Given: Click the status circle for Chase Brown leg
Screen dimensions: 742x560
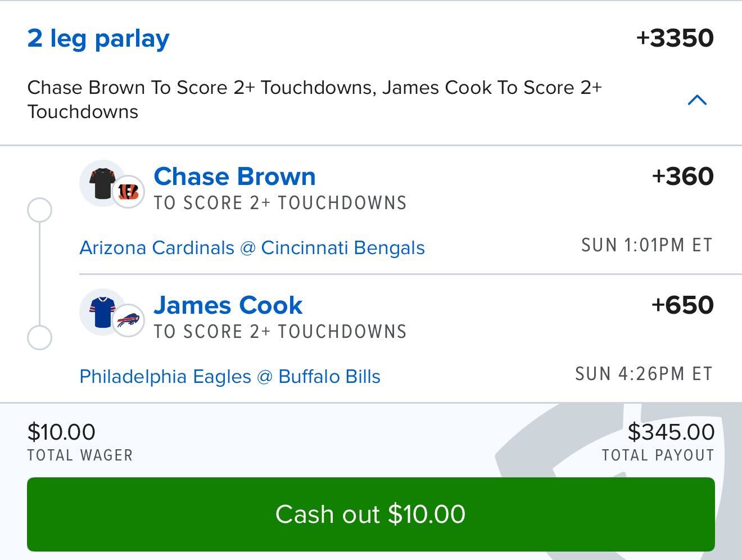Looking at the screenshot, I should (x=39, y=210).
